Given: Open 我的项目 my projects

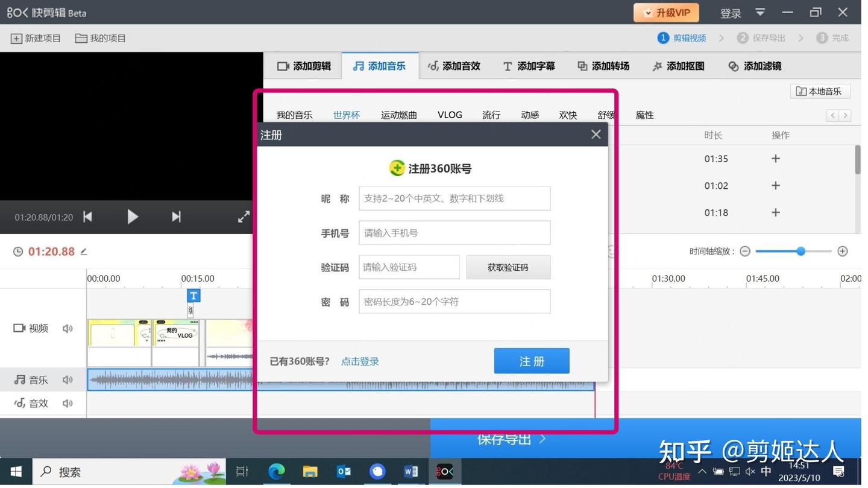Looking at the screenshot, I should 101,39.
